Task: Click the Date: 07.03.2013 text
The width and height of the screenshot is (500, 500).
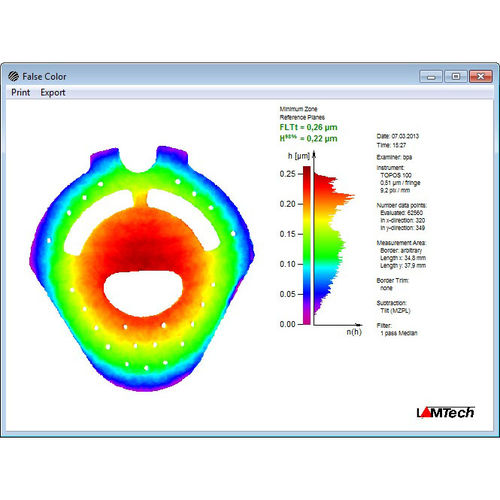Action: [398, 136]
